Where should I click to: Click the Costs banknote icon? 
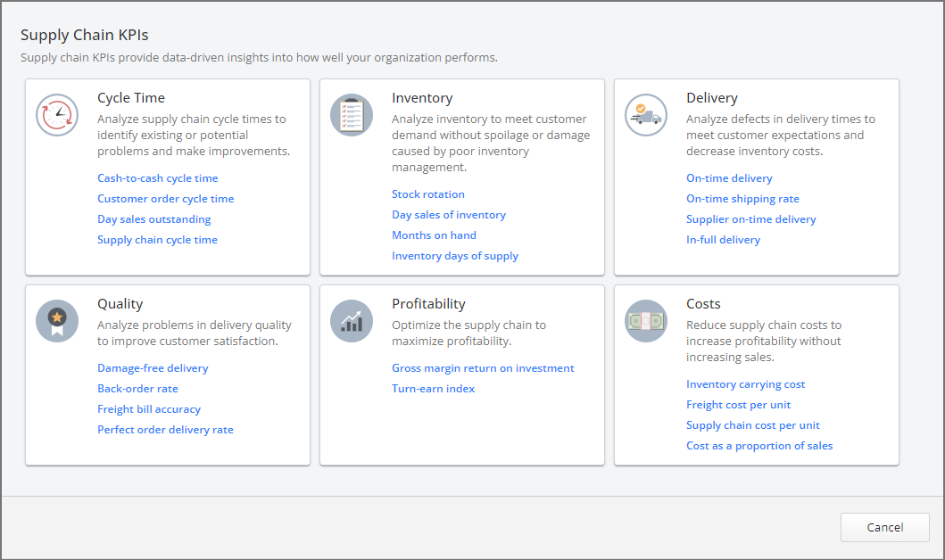pos(645,321)
